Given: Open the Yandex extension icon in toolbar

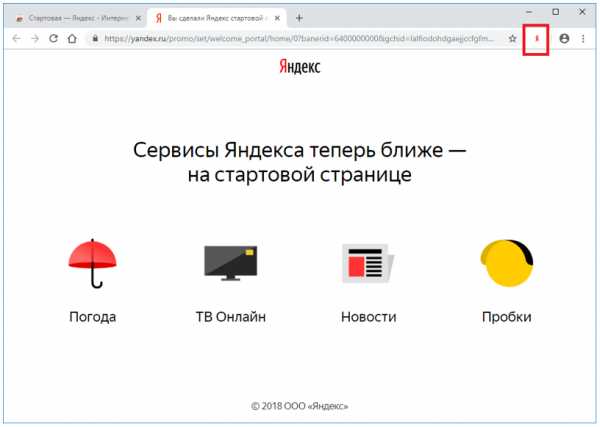Looking at the screenshot, I should coord(536,39).
